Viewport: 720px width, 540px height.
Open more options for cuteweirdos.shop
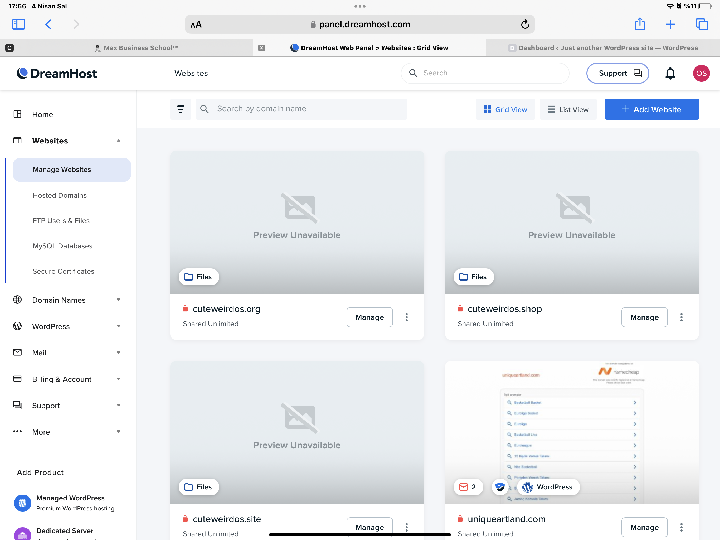[x=681, y=317]
